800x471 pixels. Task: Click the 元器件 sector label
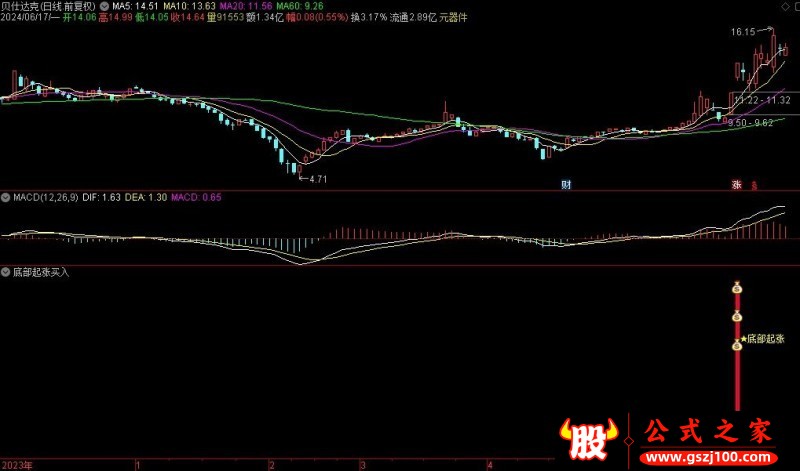(x=453, y=18)
